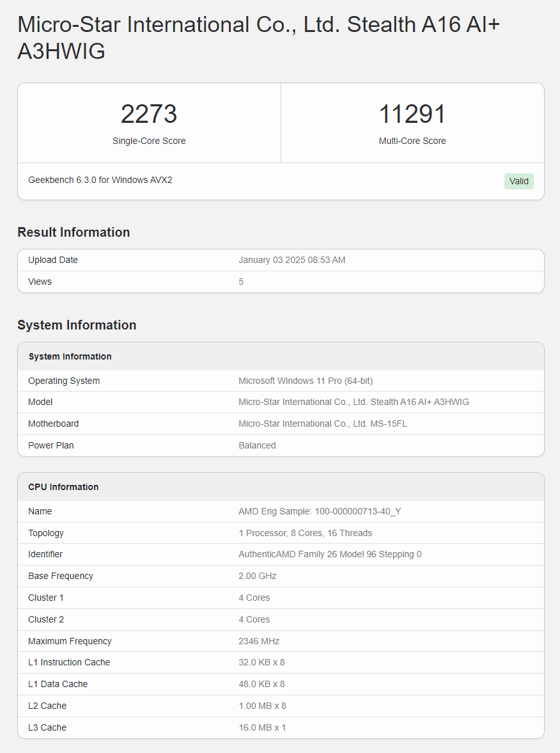Click the 'Model' row label

point(40,402)
